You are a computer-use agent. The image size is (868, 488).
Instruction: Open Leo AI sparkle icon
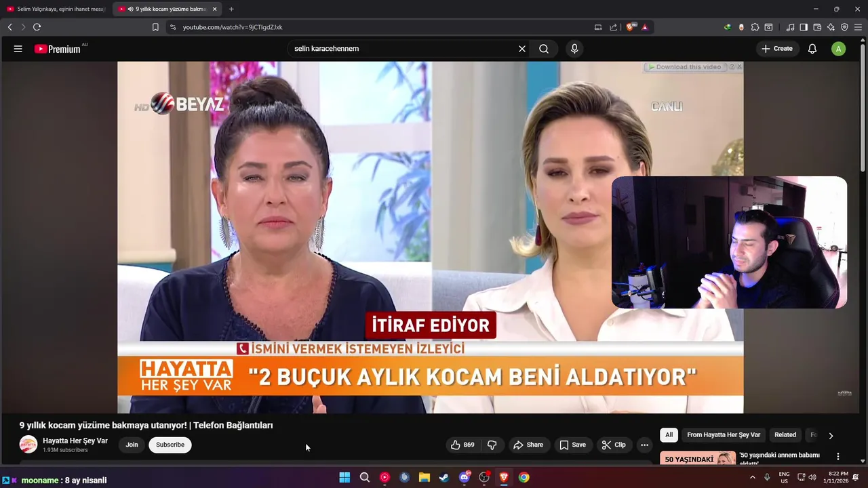coord(831,27)
